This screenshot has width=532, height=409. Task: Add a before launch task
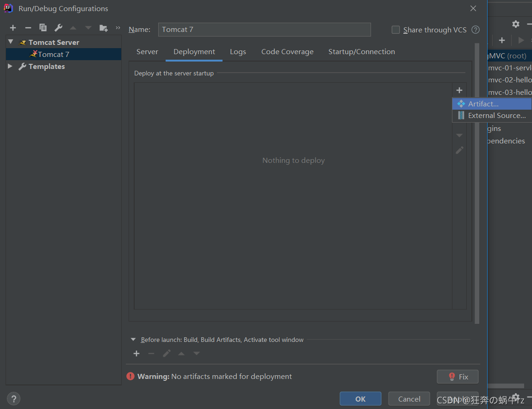pos(136,353)
